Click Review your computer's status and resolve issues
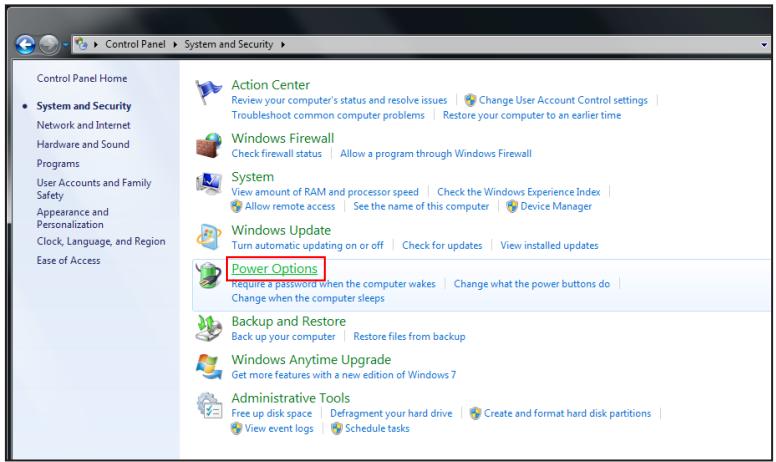Screen dimensions: 776x462 (x=339, y=100)
